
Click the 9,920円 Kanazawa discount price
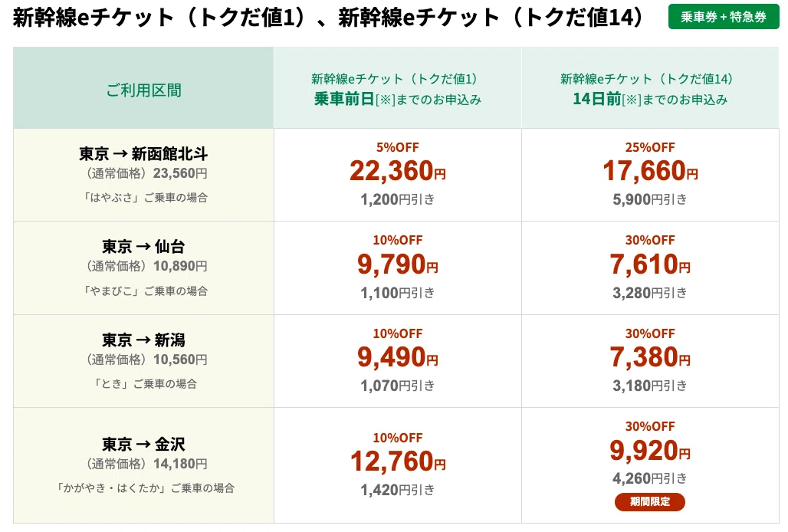[x=650, y=451]
